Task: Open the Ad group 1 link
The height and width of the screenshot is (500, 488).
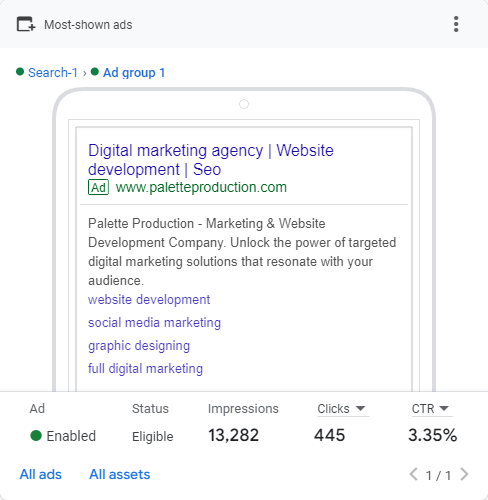Action: point(134,73)
